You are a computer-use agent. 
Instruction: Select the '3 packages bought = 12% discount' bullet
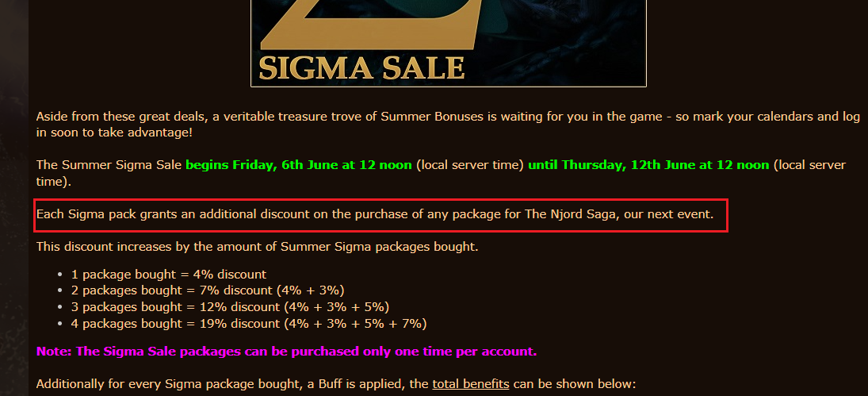[x=230, y=306]
